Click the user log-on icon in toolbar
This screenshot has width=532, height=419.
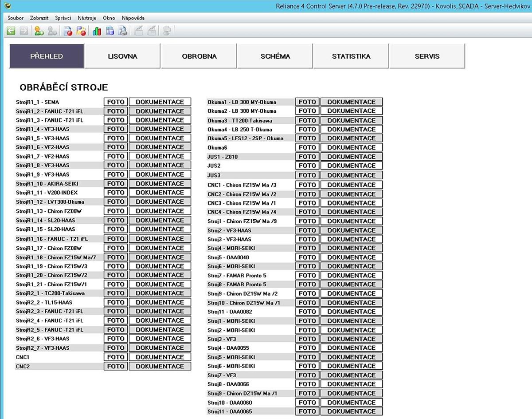click(x=39, y=31)
